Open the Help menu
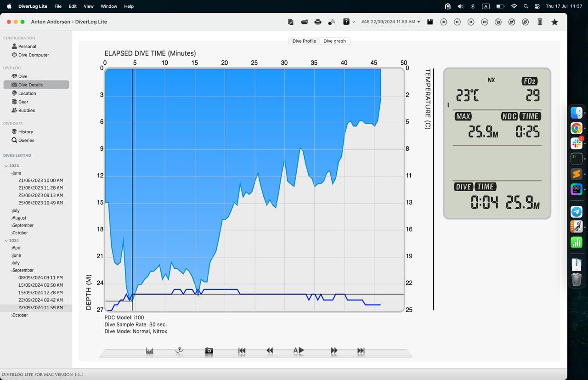This screenshot has width=588, height=380. (129, 6)
